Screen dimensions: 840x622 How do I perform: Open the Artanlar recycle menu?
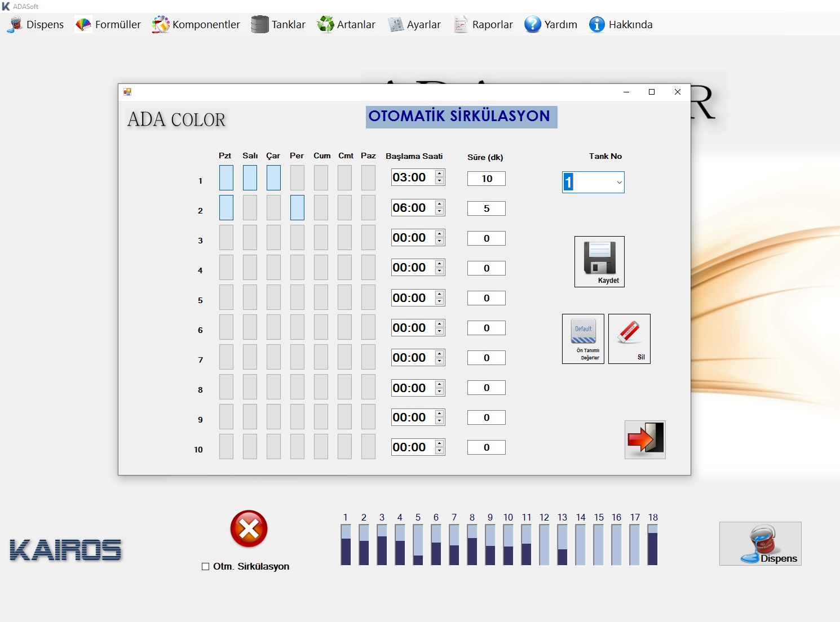tap(346, 25)
